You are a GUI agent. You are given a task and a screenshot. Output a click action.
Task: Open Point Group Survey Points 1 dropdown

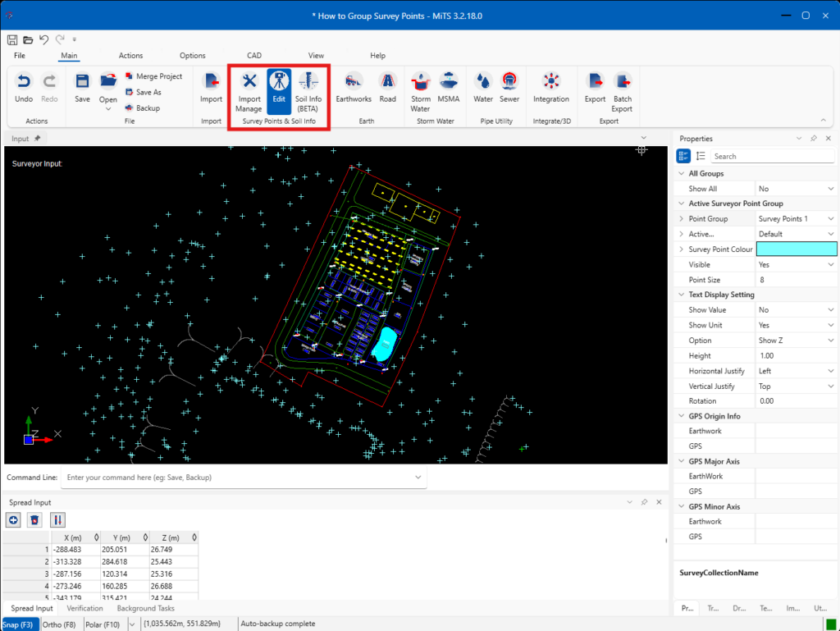point(830,218)
